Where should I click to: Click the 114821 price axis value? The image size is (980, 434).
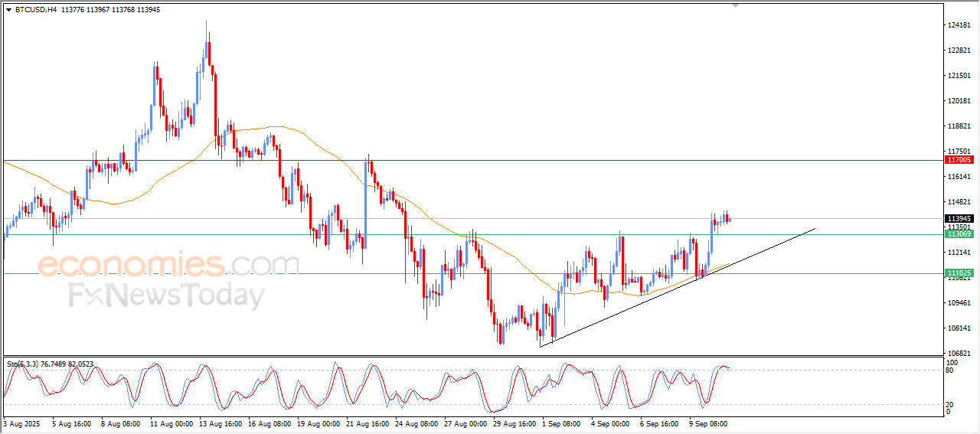959,202
